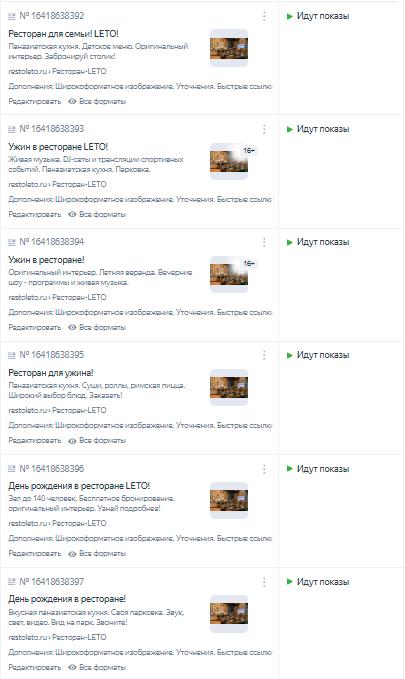Open three-dot menu for ad 16418638392
Image resolution: width=405 pixels, height=679 pixels.
click(x=264, y=16)
